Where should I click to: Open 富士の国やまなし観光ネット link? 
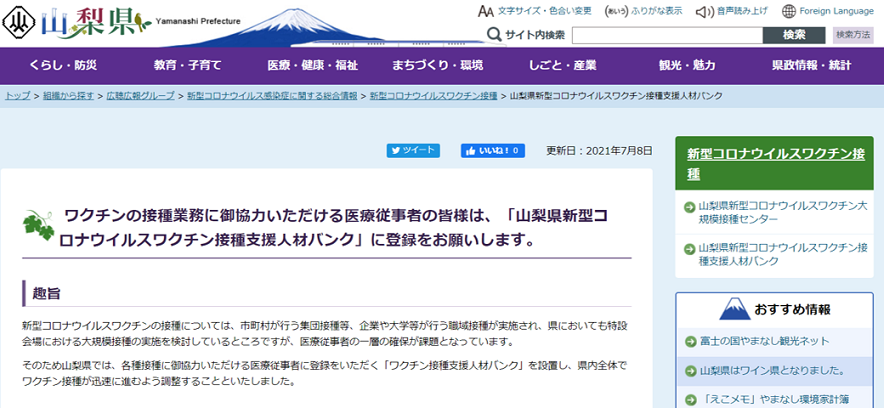click(x=765, y=341)
